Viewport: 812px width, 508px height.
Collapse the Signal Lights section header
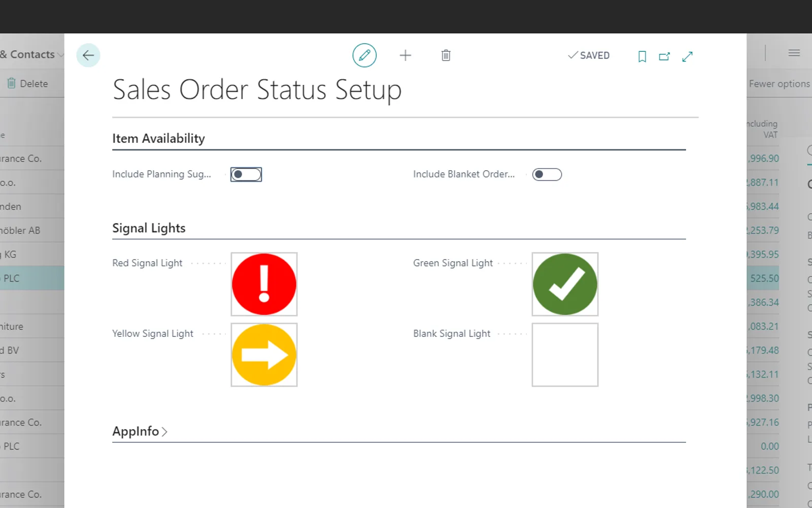pos(149,228)
